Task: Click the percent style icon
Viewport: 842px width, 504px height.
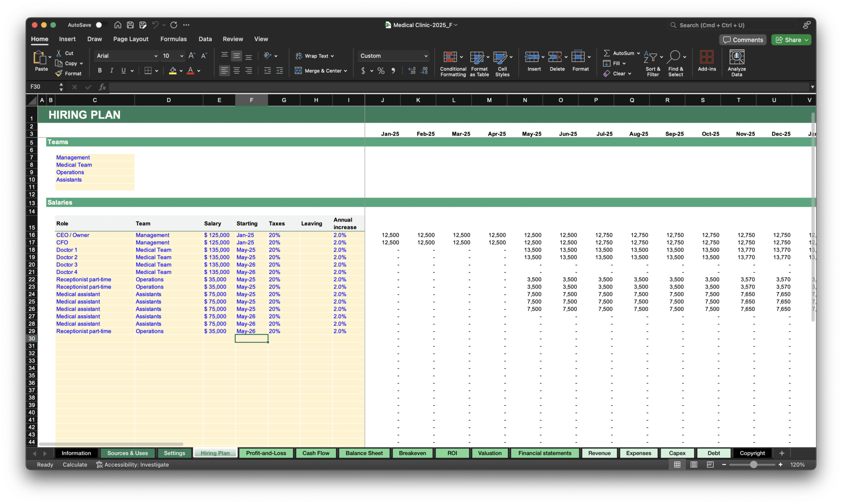Action: coord(381,71)
